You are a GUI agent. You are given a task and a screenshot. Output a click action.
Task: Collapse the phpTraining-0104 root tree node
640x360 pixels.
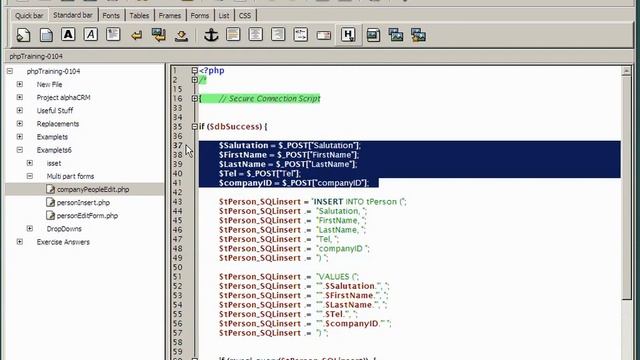pos(10,71)
